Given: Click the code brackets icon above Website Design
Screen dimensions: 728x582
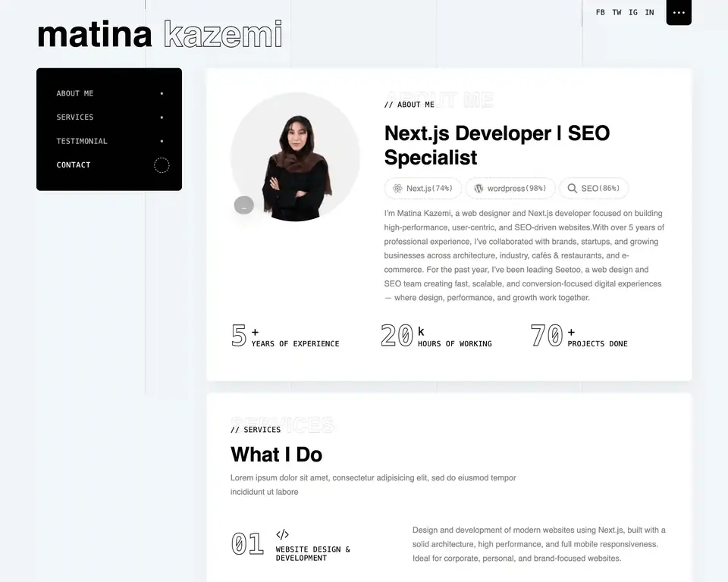Looking at the screenshot, I should pyautogui.click(x=282, y=534).
